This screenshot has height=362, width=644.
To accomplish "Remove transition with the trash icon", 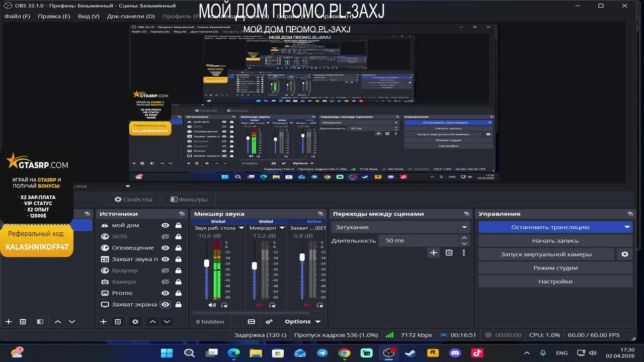I will point(449,253).
